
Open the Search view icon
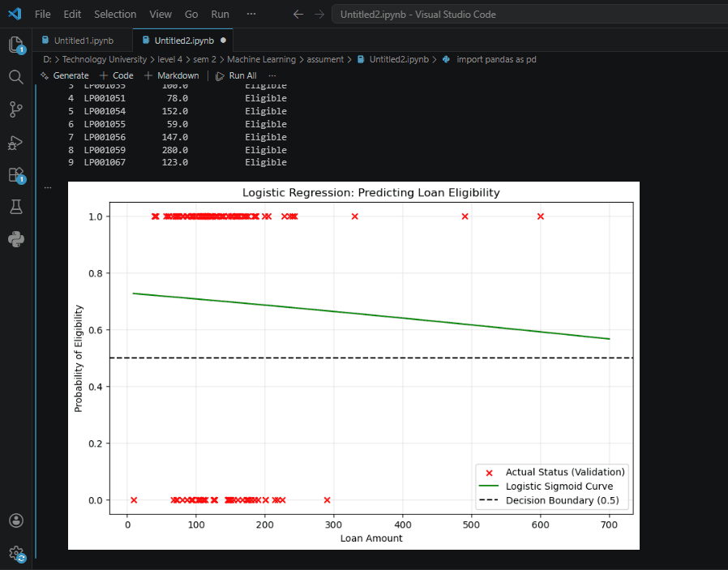click(16, 77)
